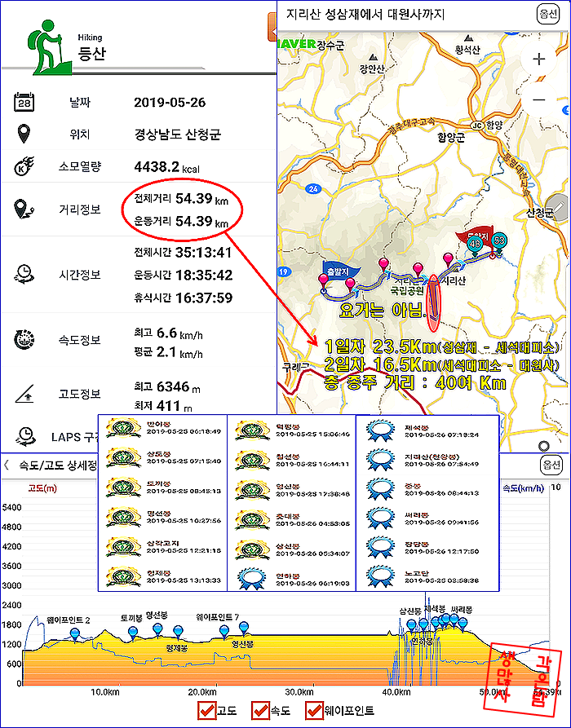
Task: Tap the clock icon beside 시간정보
Action: pyautogui.click(x=23, y=274)
